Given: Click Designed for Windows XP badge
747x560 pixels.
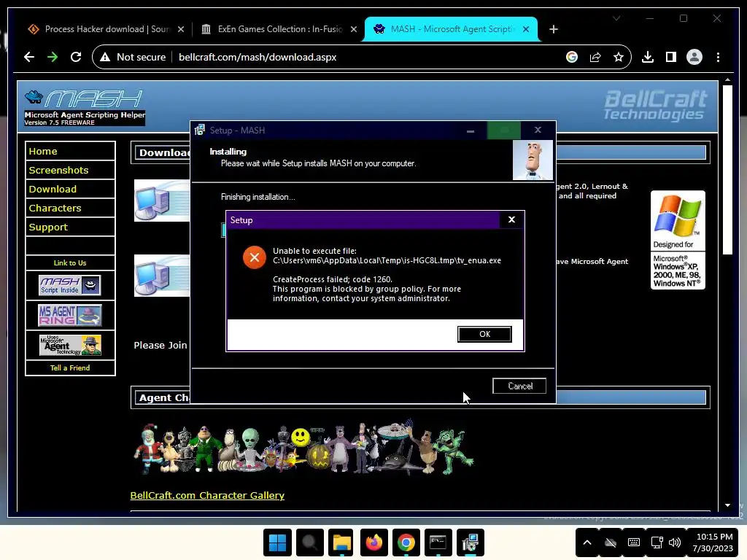Looking at the screenshot, I should [x=678, y=240].
